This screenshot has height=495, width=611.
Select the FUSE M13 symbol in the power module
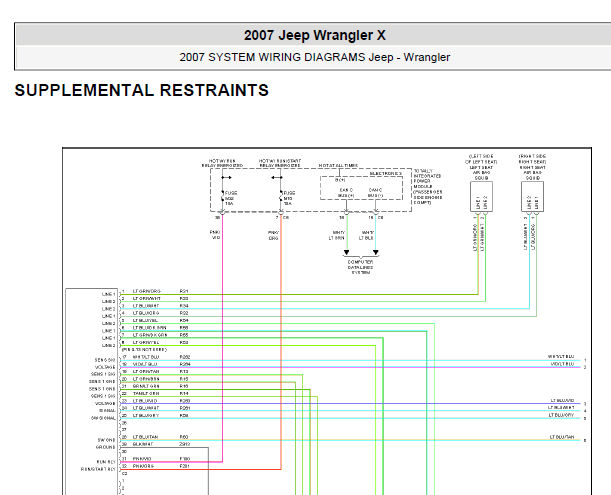[281, 198]
